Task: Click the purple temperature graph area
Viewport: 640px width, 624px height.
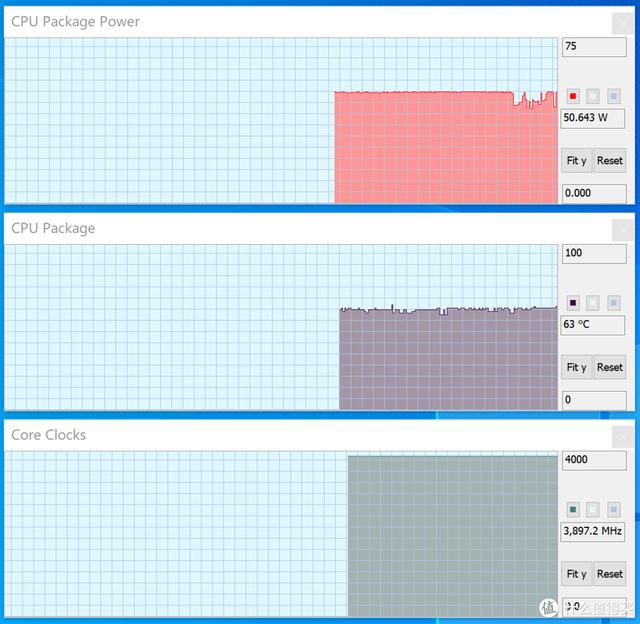Action: [x=448, y=358]
